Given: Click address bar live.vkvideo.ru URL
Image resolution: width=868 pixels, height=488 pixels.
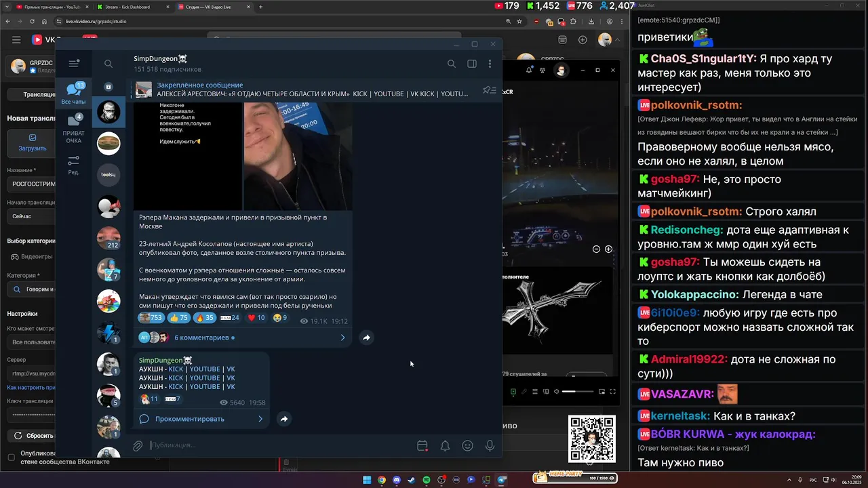Looking at the screenshot, I should click(96, 21).
